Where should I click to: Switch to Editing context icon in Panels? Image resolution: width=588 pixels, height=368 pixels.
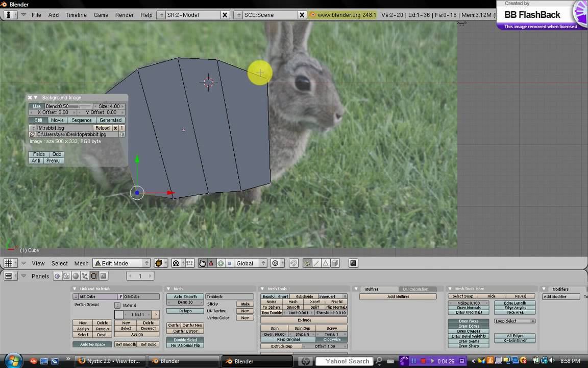coord(94,276)
